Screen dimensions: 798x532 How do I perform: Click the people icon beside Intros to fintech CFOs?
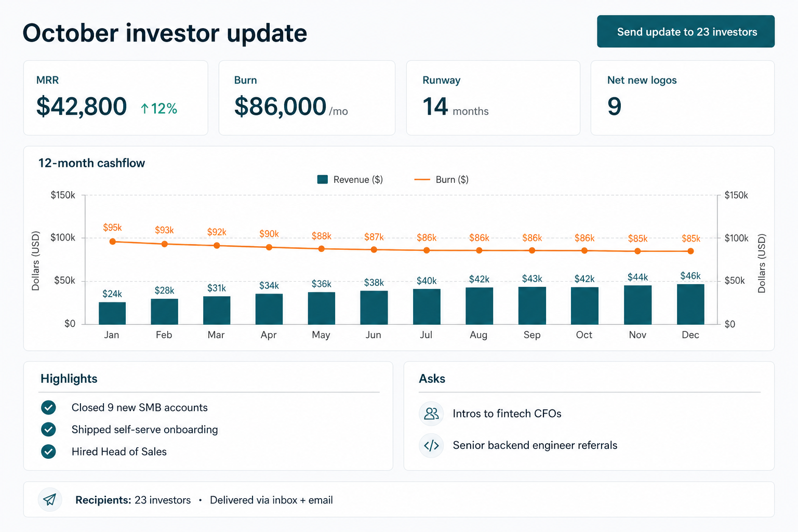click(432, 414)
